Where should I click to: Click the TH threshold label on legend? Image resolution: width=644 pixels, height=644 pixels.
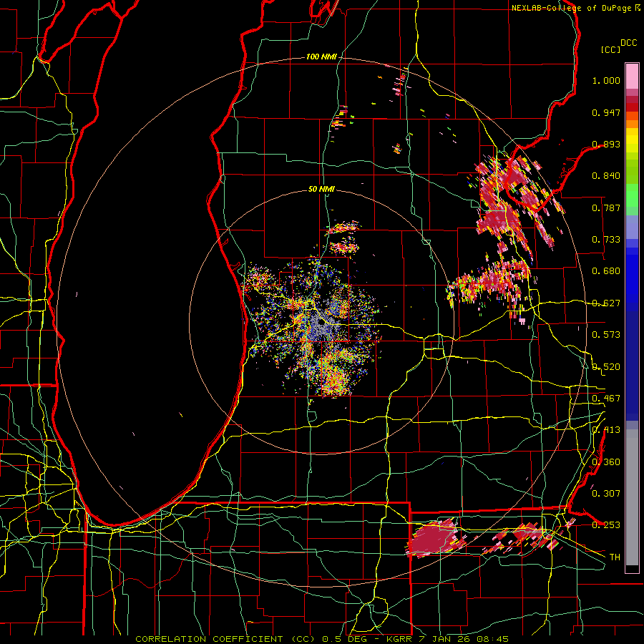point(615,557)
